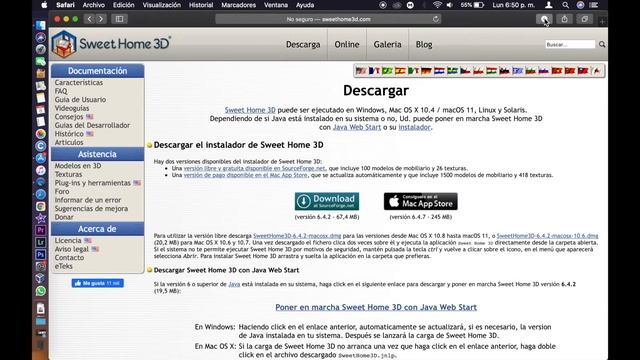Screen dimensions: 640x360
Task: Open a new tab with the plus button
Action: click(x=602, y=21)
